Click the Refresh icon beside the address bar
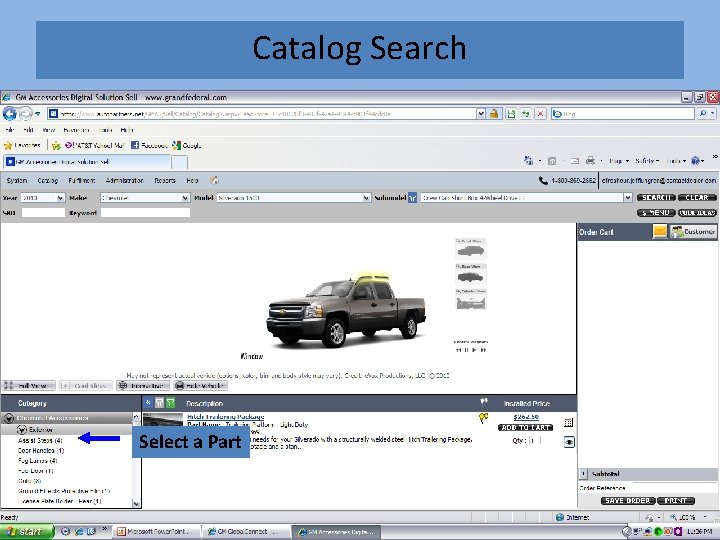Image resolution: width=720 pixels, height=540 pixels. click(525, 113)
